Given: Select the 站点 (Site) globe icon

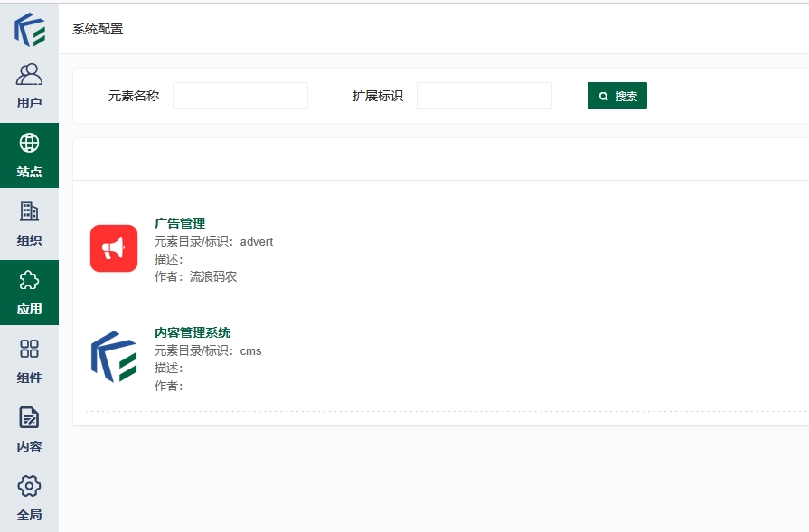Looking at the screenshot, I should pyautogui.click(x=29, y=143).
